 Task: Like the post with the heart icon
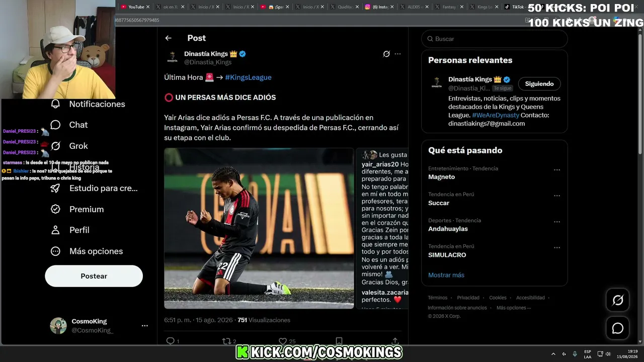pos(283,341)
